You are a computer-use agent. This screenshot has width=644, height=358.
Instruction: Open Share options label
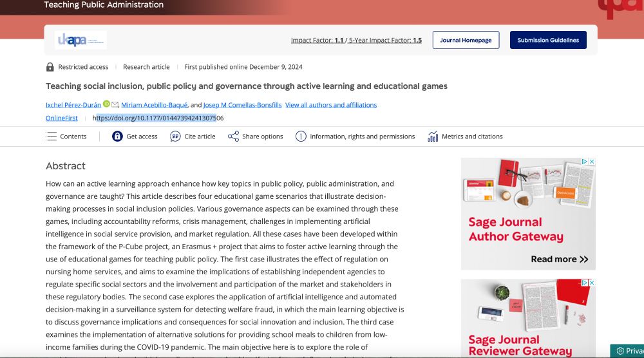[263, 137]
